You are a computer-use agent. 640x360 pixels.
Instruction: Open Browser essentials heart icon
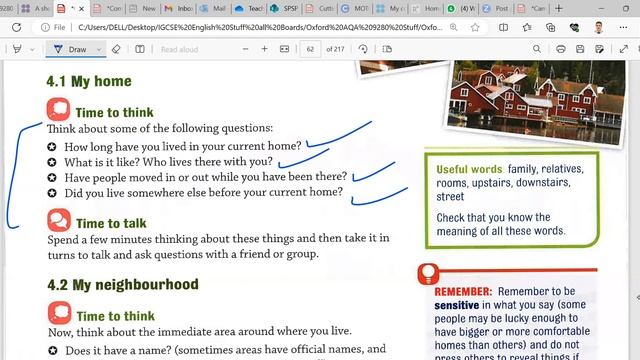pos(574,27)
